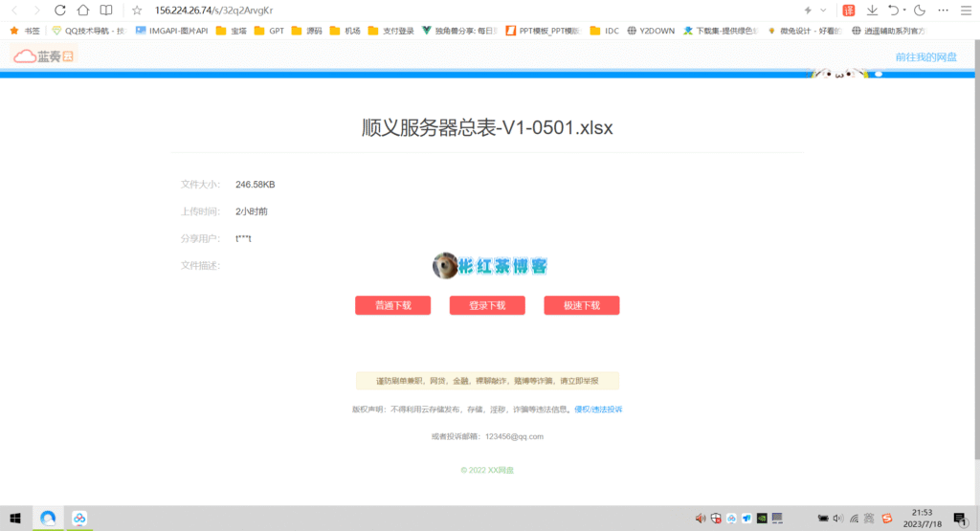
Task: Click the 蓝奏云 cloud logo
Action: [44, 56]
